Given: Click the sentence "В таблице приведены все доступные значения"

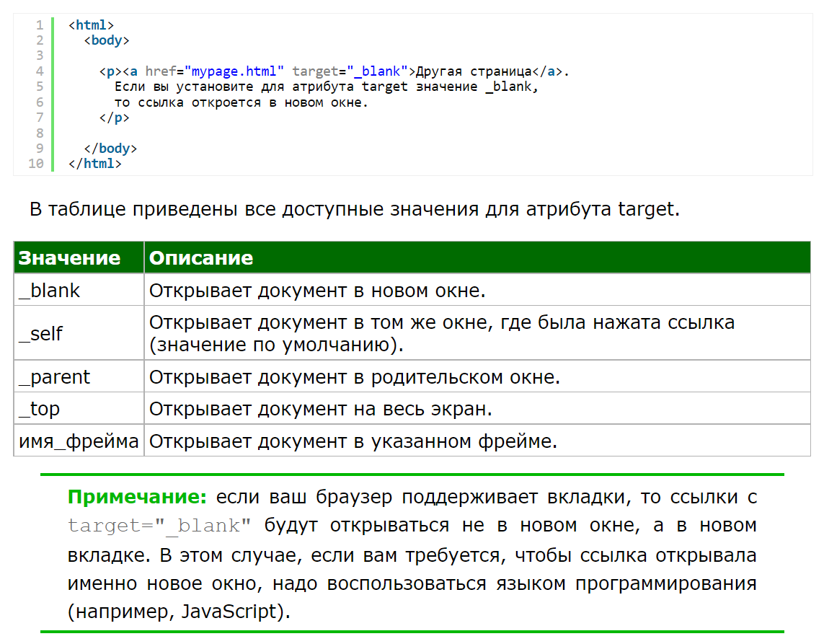Looking at the screenshot, I should [355, 209].
